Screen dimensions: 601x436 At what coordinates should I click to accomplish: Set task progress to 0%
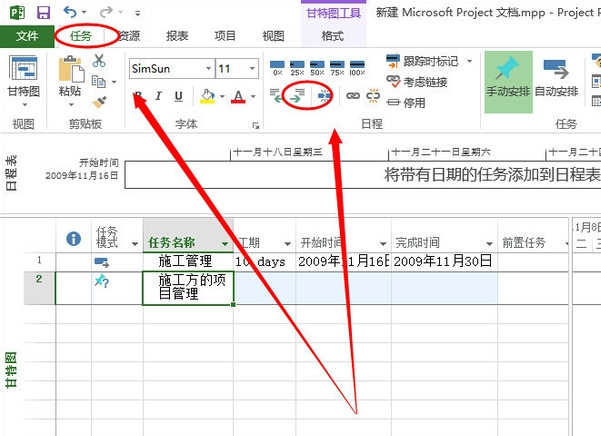[278, 67]
